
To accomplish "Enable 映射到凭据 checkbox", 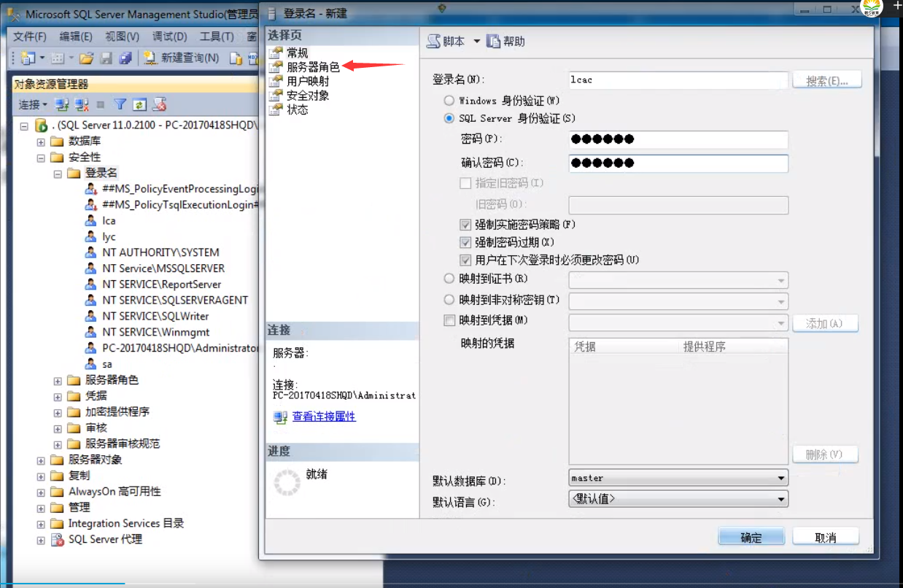I will tap(449, 320).
